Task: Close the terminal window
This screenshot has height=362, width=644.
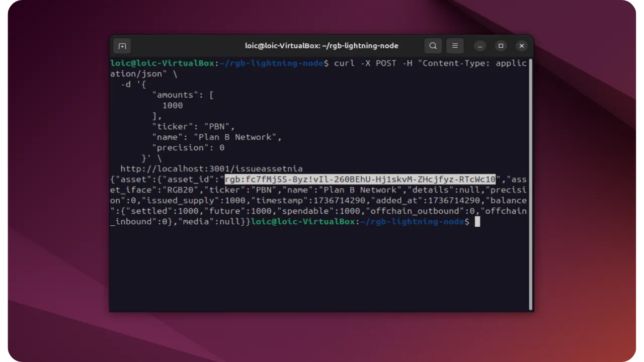Action: click(522, 46)
